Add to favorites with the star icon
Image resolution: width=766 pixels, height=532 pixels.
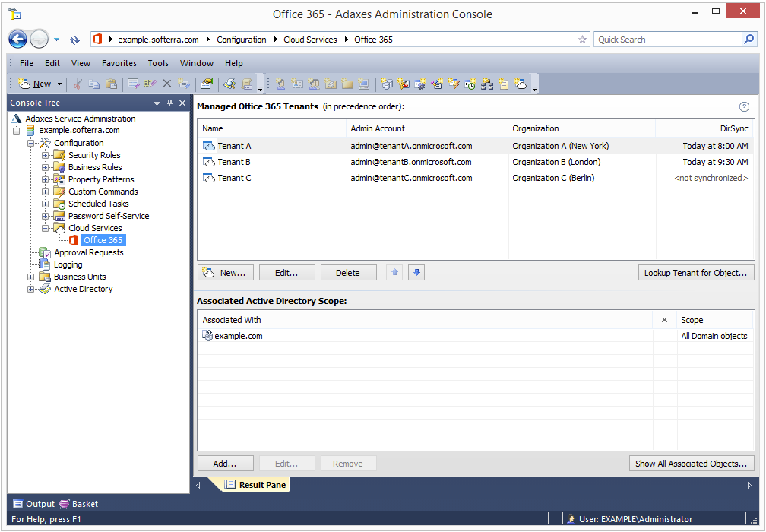pos(582,40)
